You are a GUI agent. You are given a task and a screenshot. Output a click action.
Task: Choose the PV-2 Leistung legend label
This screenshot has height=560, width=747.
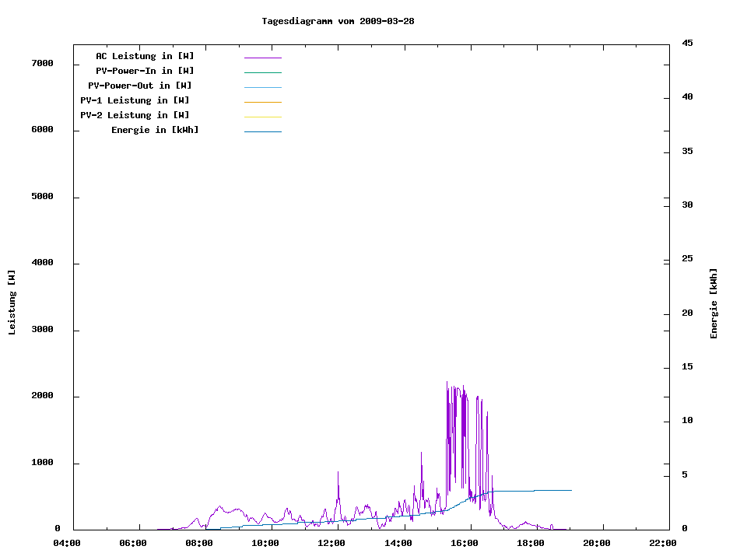click(135, 115)
